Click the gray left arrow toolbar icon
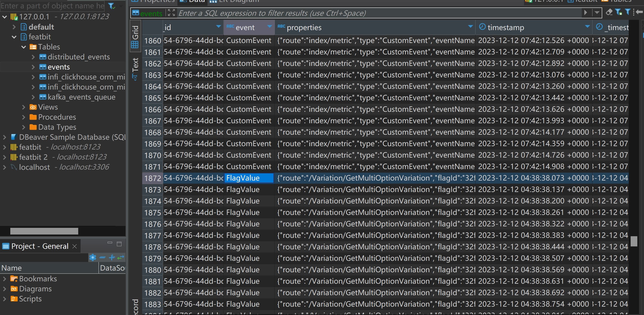 point(640,12)
